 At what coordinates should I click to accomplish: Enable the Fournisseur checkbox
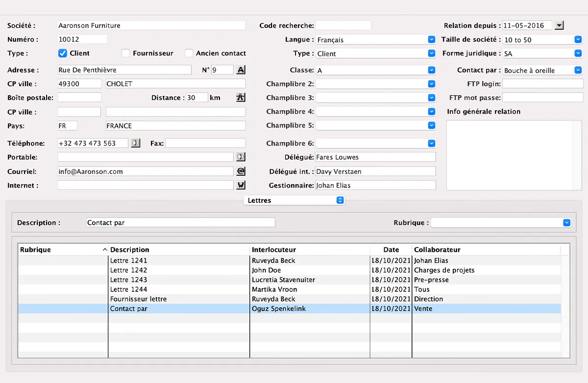pyautogui.click(x=126, y=53)
